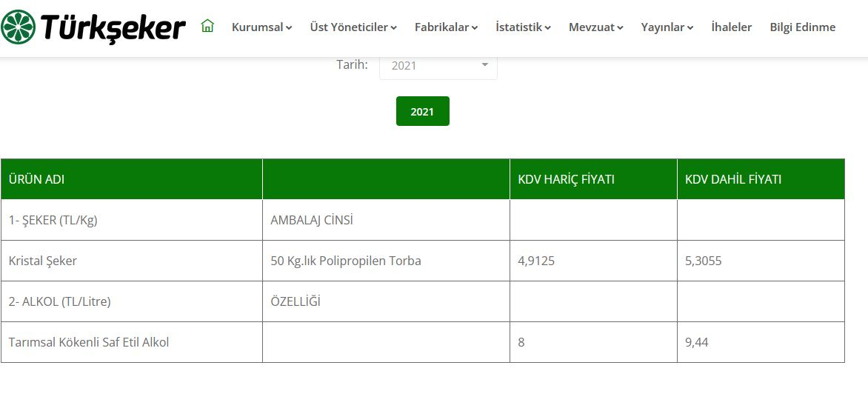Navigate to the İhaleler page
Image resolution: width=868 pixels, height=411 pixels.
[731, 27]
